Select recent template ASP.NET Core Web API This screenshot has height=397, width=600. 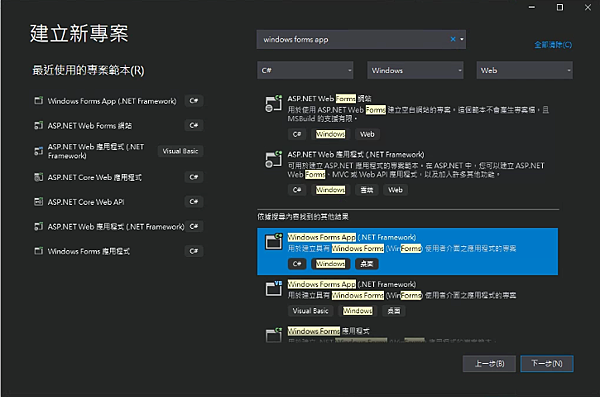tap(118, 202)
